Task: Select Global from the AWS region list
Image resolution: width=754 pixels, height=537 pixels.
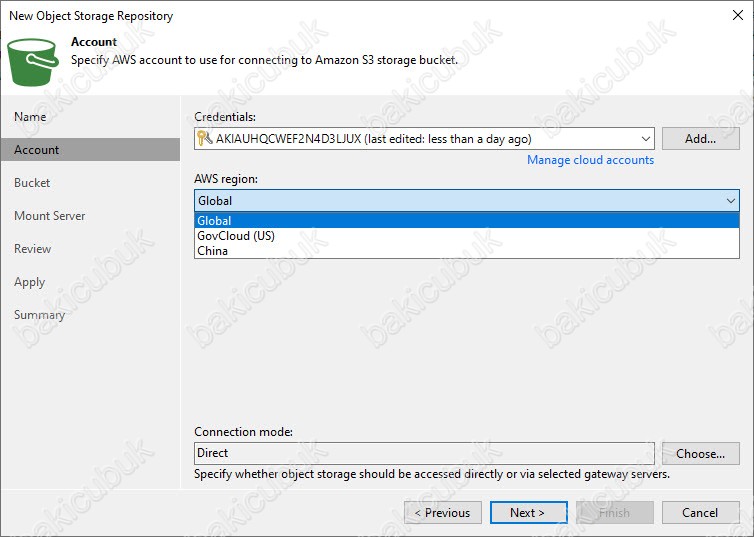Action: (x=466, y=221)
